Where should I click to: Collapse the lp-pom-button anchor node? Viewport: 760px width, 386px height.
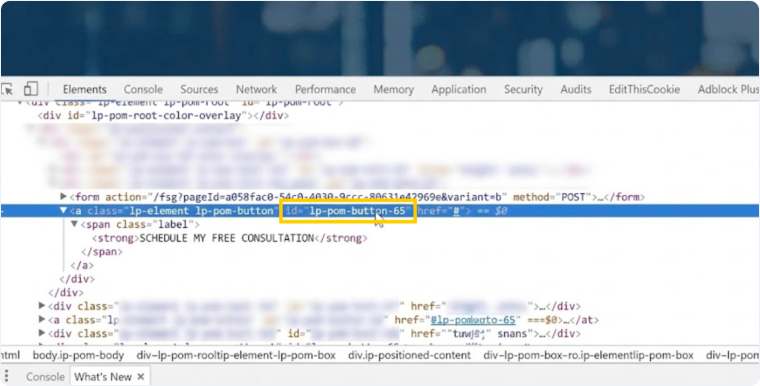point(63,210)
